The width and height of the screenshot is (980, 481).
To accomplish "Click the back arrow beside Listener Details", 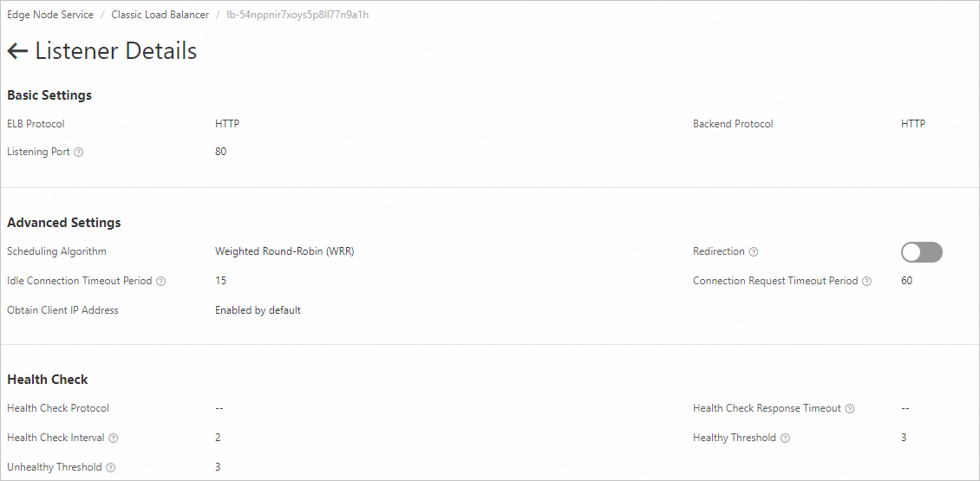I will coord(17,51).
